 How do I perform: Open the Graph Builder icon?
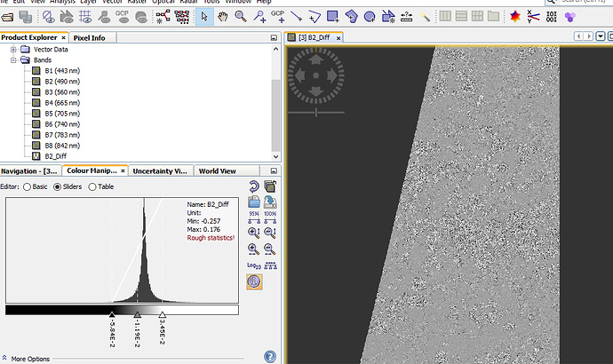(x=163, y=17)
